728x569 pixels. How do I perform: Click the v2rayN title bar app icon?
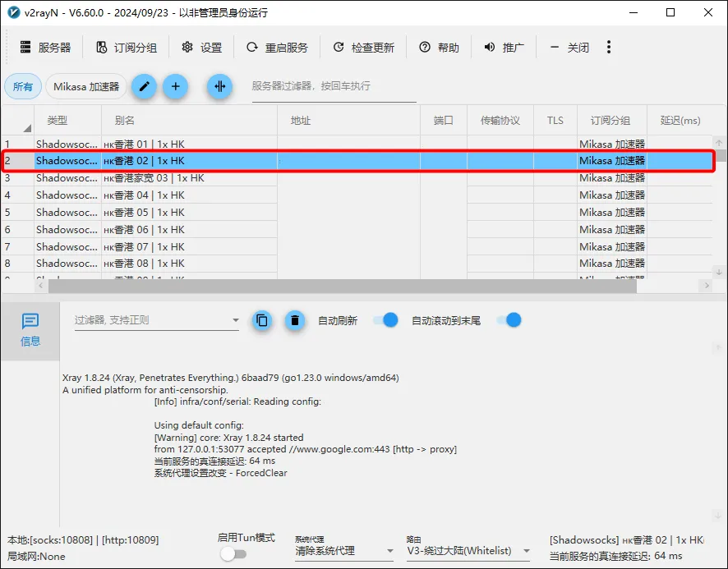14,12
